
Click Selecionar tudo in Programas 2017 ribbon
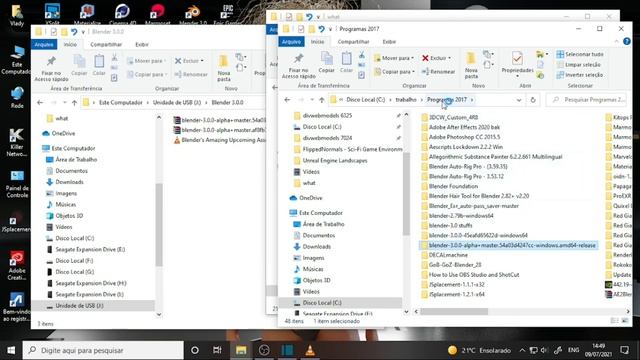point(580,54)
